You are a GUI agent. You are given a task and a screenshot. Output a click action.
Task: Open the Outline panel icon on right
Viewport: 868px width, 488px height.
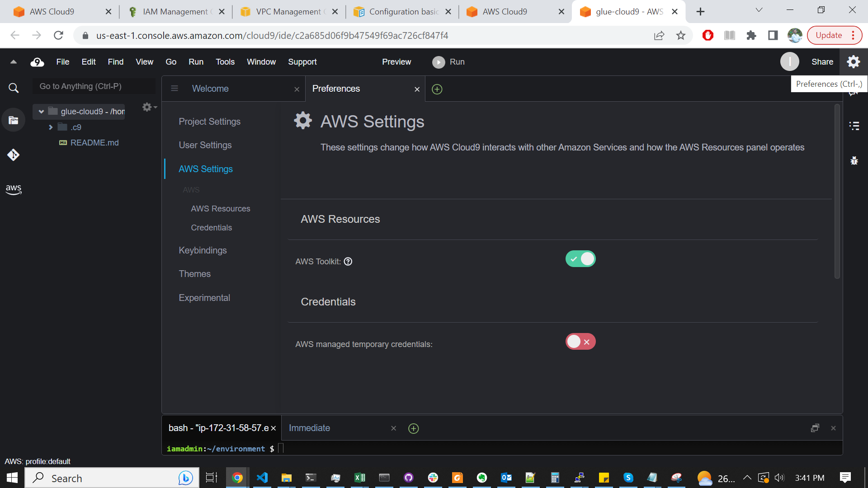(x=854, y=126)
